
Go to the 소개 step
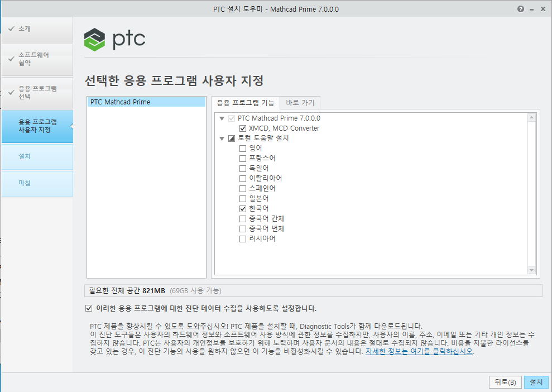[x=37, y=29]
